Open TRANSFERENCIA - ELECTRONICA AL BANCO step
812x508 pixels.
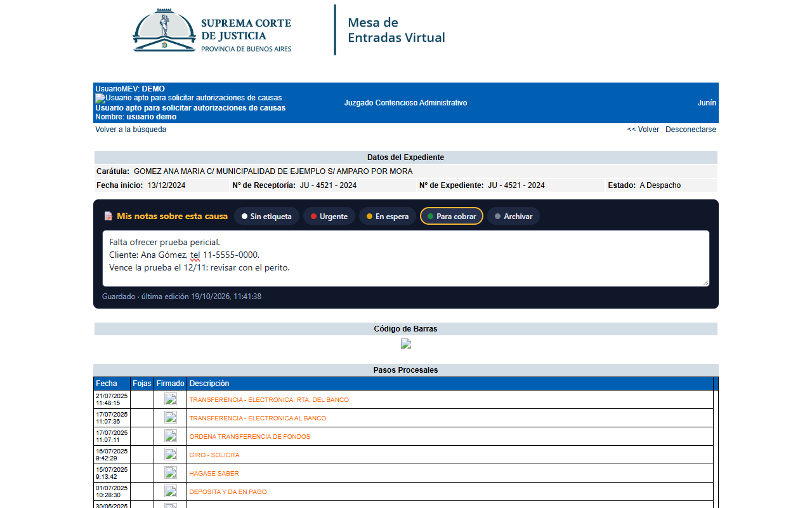(x=258, y=418)
